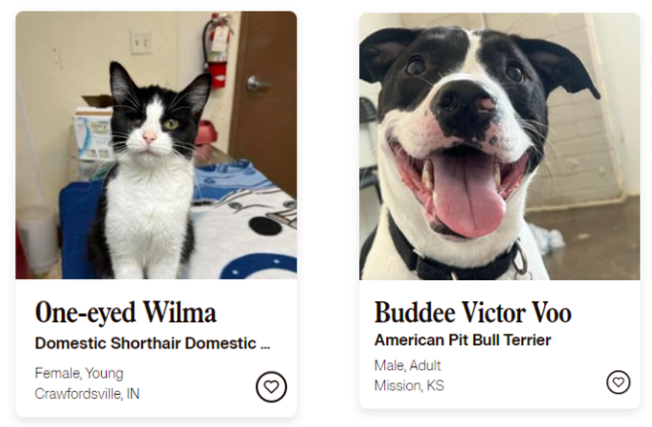Click the dog's pink tongue in photo
Viewport: 652px width, 427px height.
[469, 195]
